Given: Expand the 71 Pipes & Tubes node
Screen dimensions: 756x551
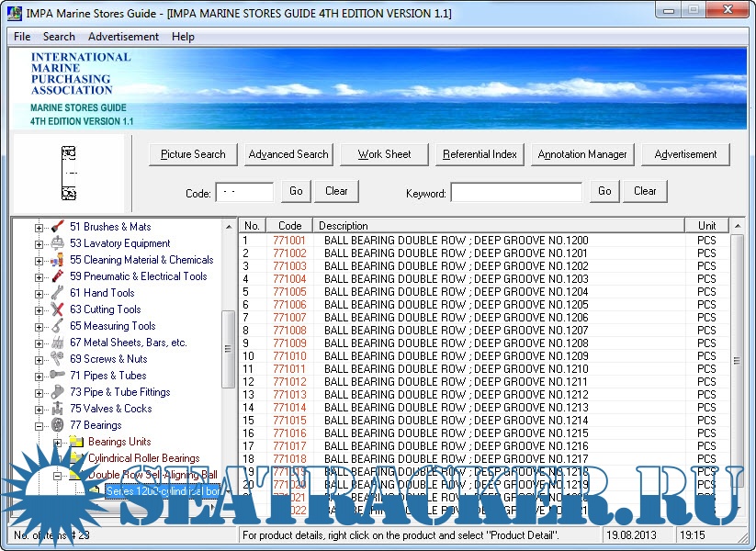Looking at the screenshot, I should [39, 376].
